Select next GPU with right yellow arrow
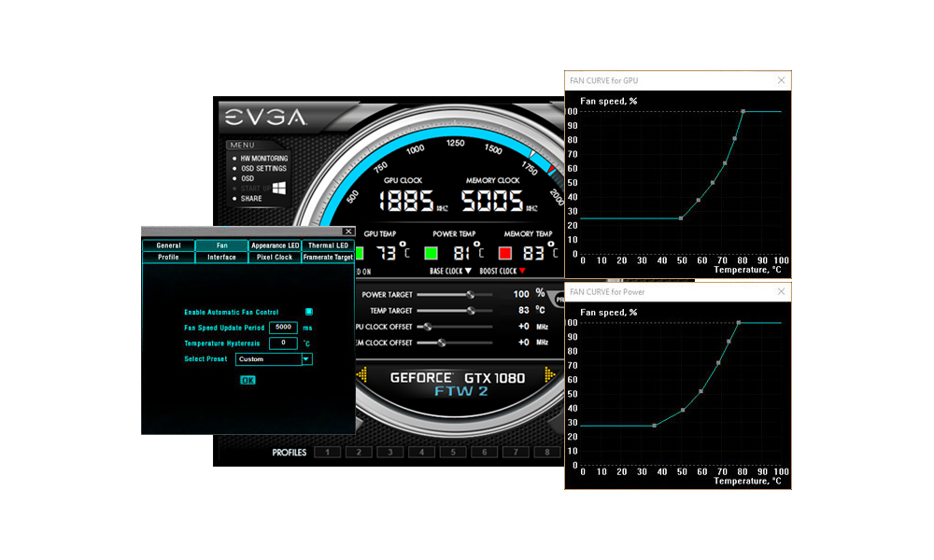 point(549,375)
